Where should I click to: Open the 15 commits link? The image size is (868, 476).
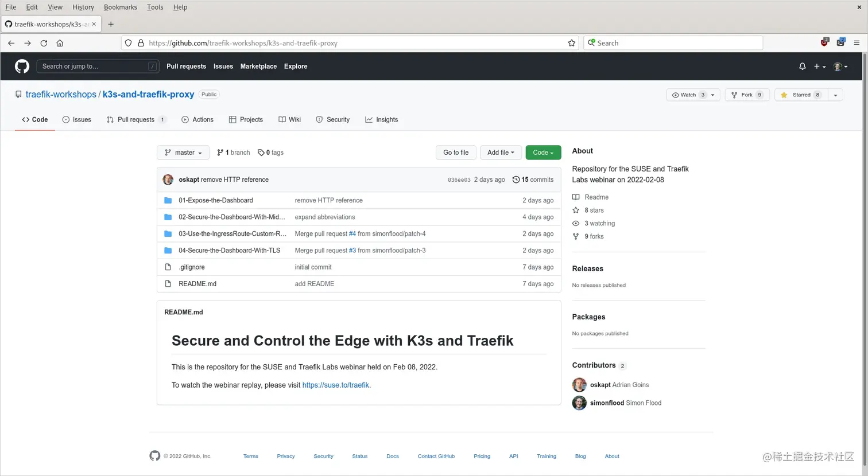(x=533, y=180)
